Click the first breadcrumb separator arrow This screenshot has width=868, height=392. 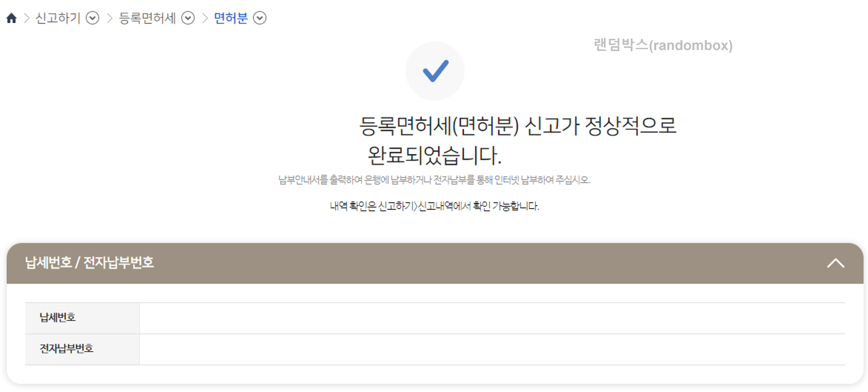27,19
